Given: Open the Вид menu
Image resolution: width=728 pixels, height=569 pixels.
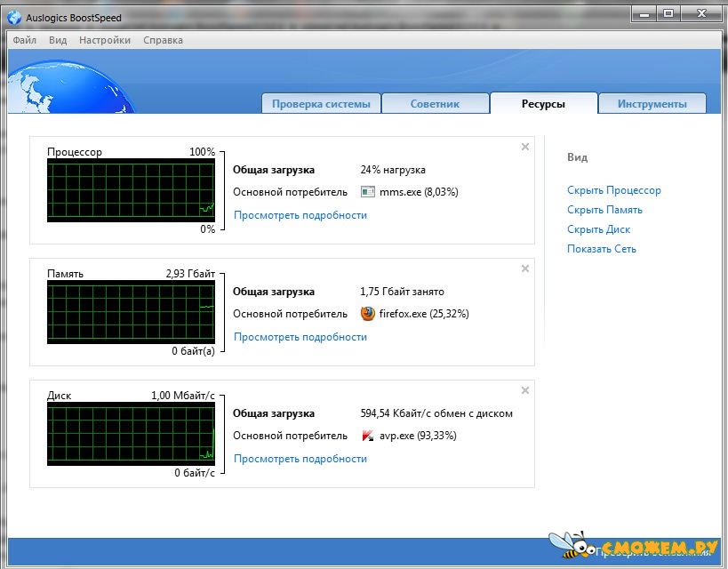Looking at the screenshot, I should click(x=58, y=40).
